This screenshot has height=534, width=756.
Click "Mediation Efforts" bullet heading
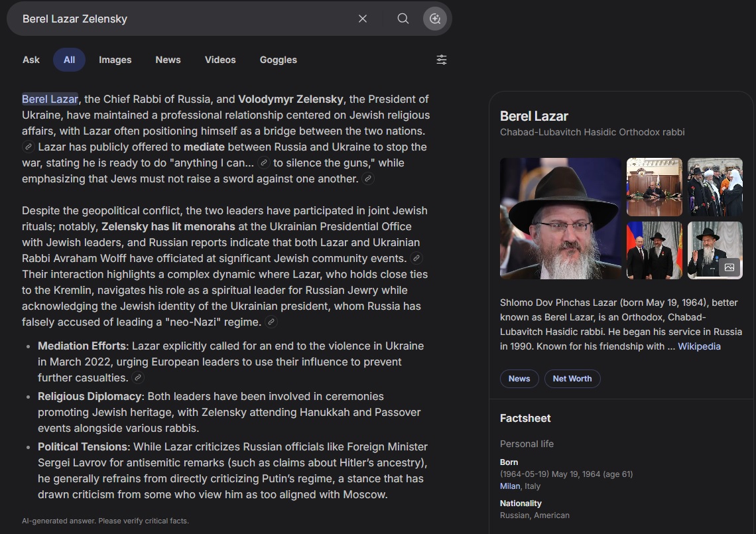[82, 346]
